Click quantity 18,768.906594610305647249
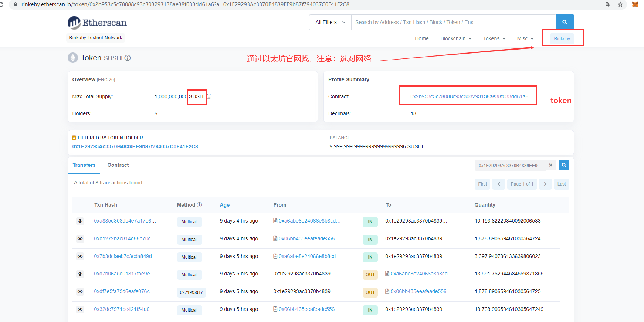This screenshot has height=322, width=644. pyautogui.click(x=509, y=309)
